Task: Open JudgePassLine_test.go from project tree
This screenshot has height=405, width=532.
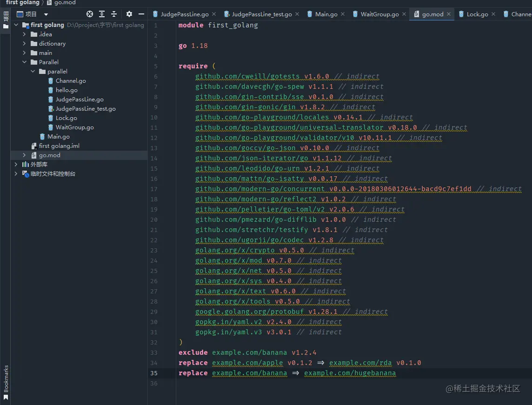Action: (86, 109)
